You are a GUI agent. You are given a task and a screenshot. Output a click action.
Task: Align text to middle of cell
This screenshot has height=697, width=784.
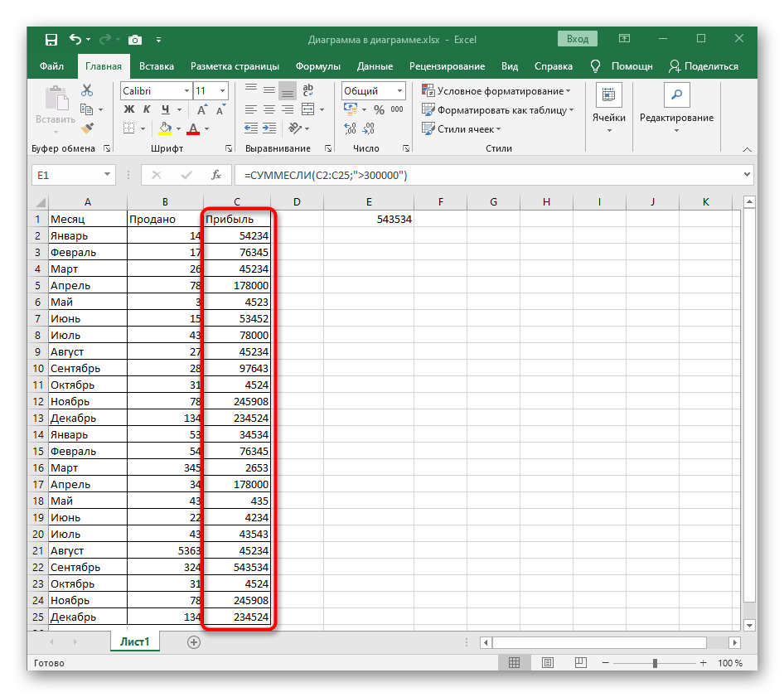(269, 90)
